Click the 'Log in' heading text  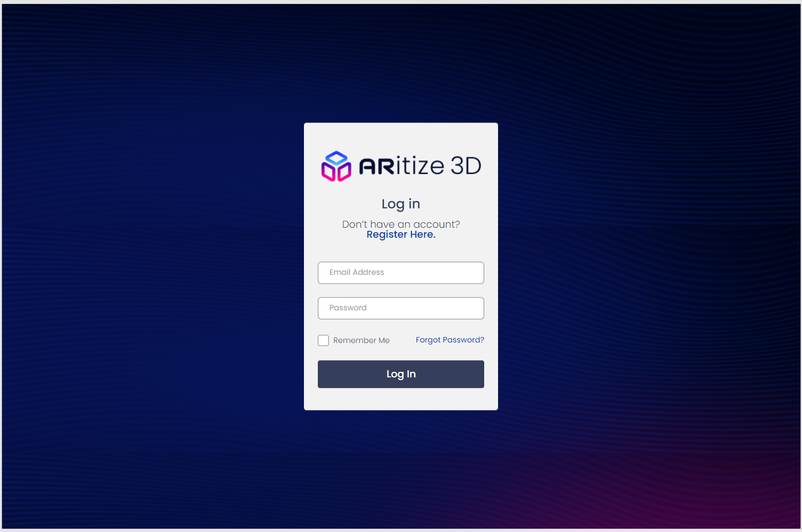pos(401,204)
